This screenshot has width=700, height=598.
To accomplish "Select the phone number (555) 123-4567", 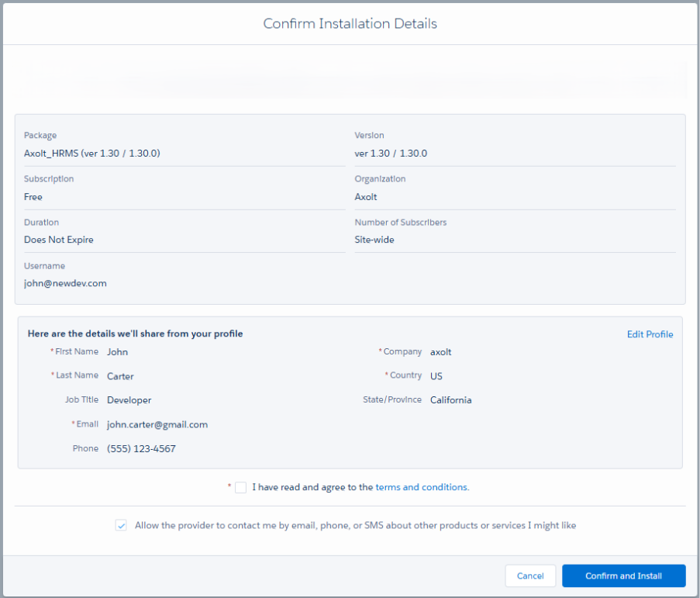I will click(141, 449).
